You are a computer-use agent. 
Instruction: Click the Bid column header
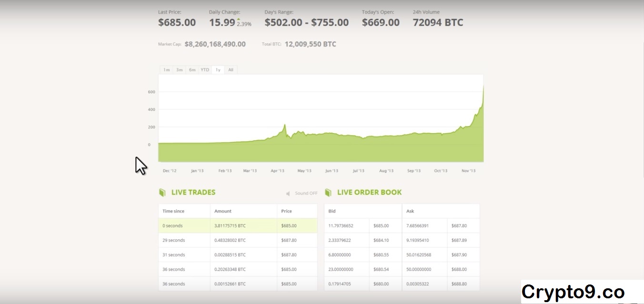pyautogui.click(x=332, y=211)
